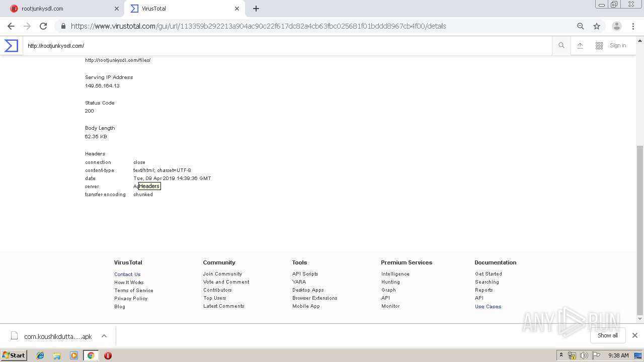Click the downloaded apk file icon
644x362 pixels.
15,336
